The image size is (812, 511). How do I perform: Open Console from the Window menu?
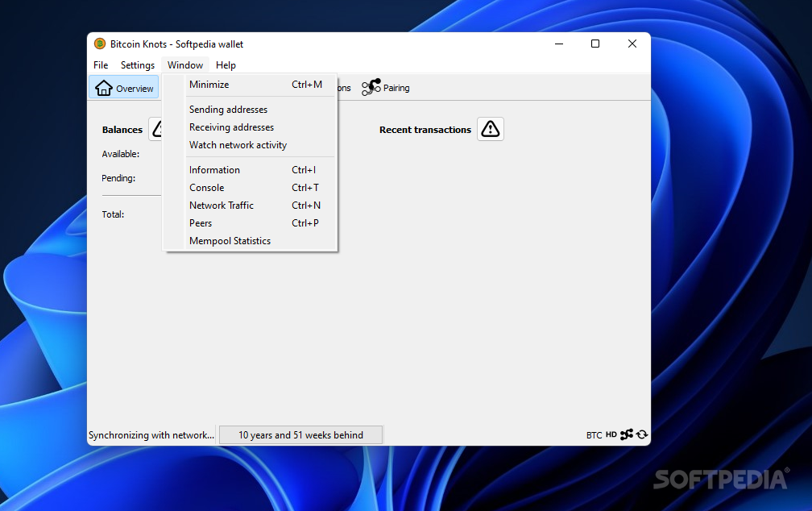(x=250, y=188)
